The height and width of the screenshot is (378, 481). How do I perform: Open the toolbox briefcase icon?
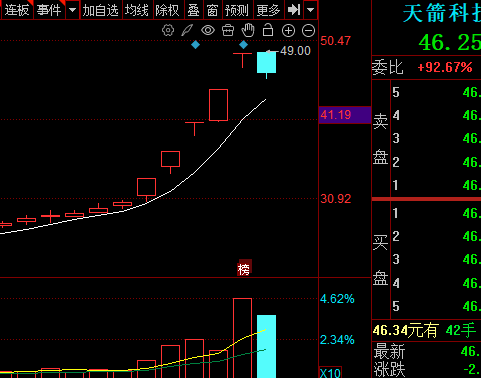pyautogui.click(x=228, y=30)
